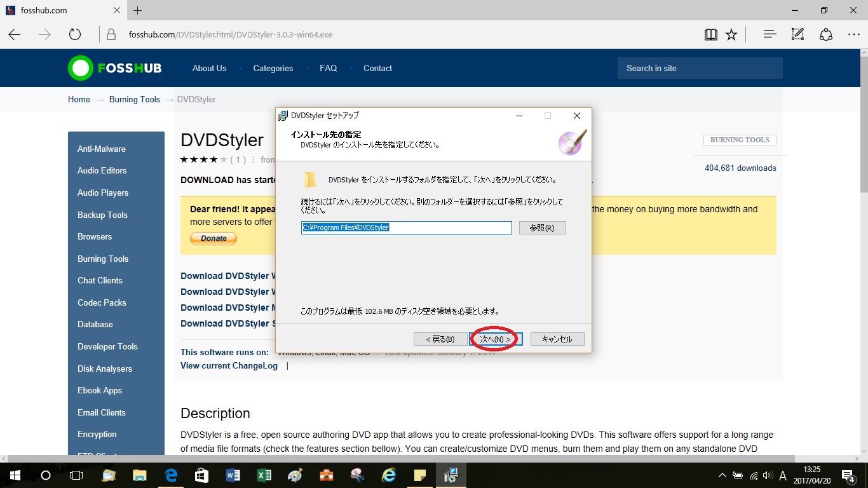
Task: Select Chat Clients category
Action: 100,280
